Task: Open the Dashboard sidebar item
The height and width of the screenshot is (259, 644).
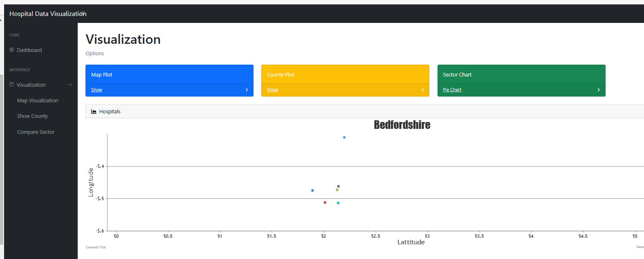Action: click(29, 50)
